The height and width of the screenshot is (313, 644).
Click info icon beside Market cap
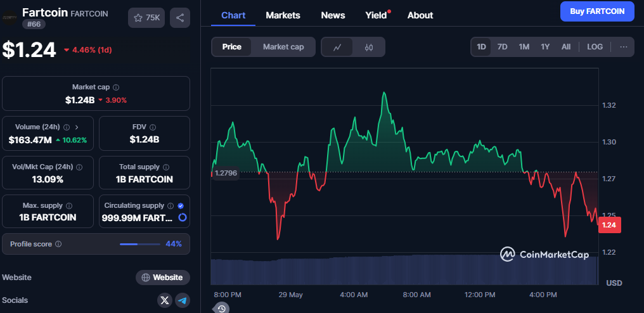click(x=116, y=87)
